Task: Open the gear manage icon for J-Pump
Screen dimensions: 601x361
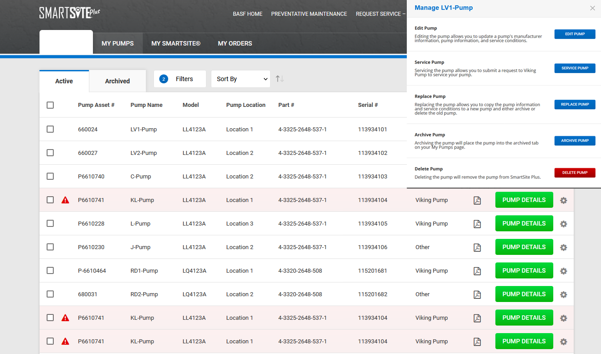Action: 563,248
